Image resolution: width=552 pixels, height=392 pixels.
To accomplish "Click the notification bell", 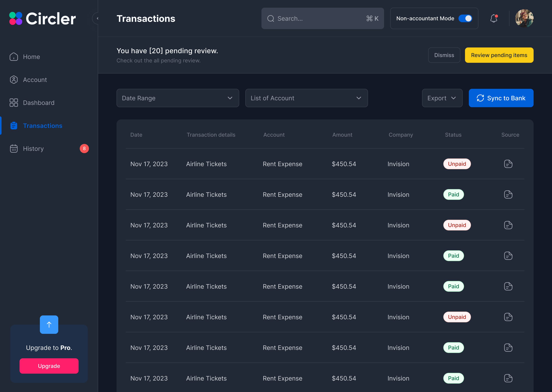I will coord(494,18).
